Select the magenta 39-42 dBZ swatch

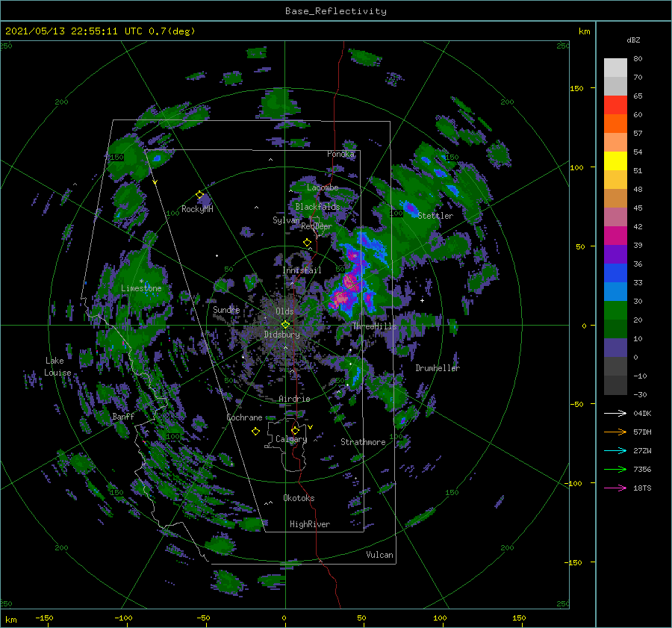click(615, 236)
